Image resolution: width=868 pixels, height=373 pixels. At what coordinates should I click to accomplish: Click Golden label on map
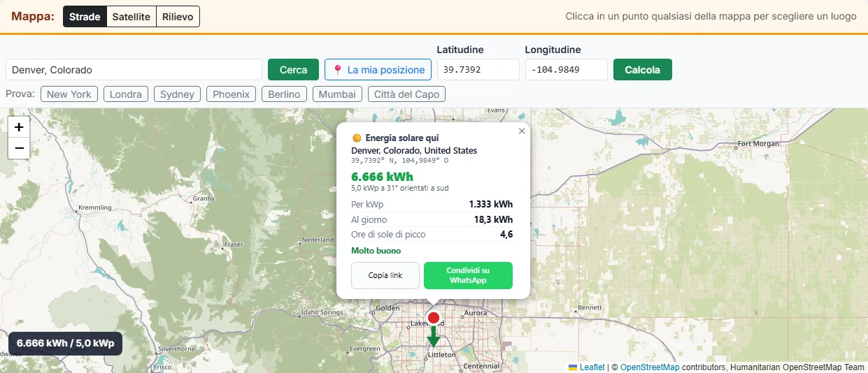(x=387, y=307)
